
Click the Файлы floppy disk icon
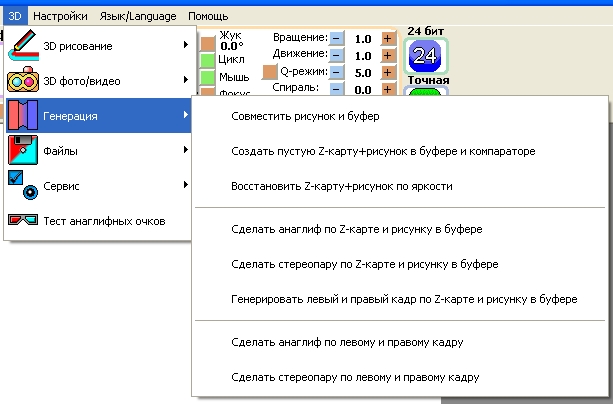pos(23,150)
